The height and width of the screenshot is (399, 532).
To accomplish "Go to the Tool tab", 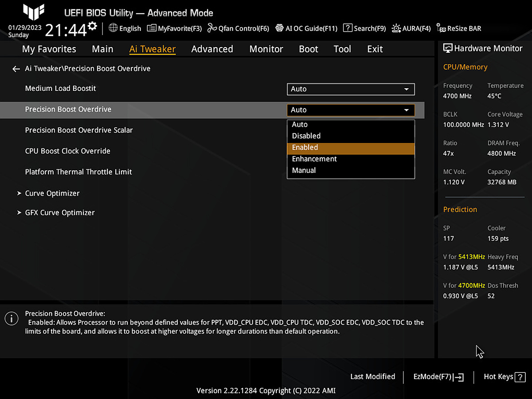I will (342, 49).
